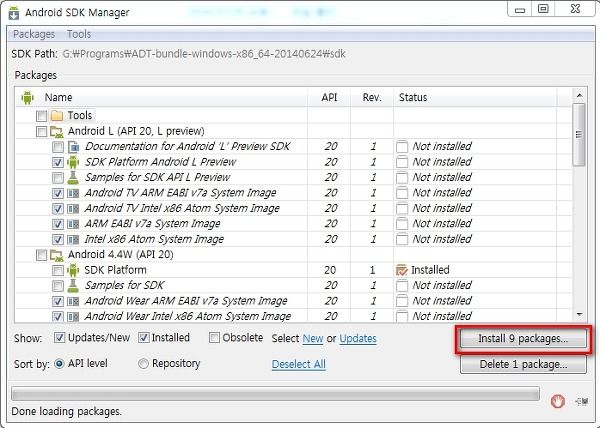Click Not installed status icon for Samples for SDK

402,285
